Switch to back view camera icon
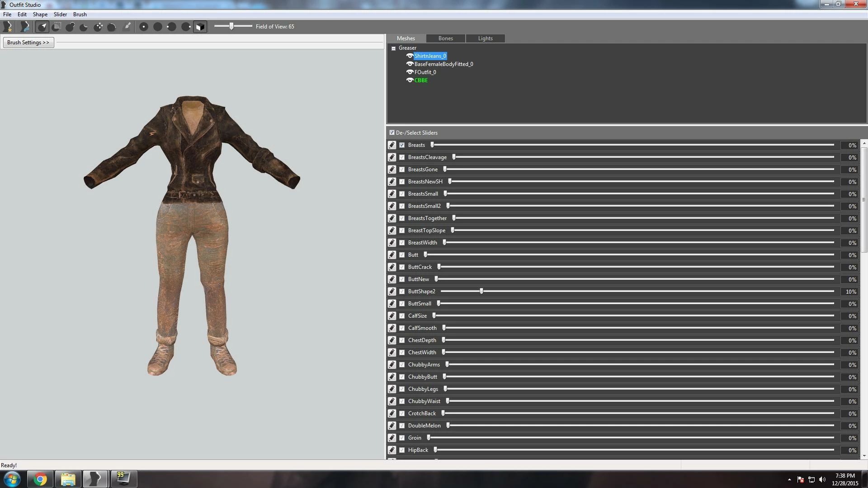868x488 pixels. 158,27
